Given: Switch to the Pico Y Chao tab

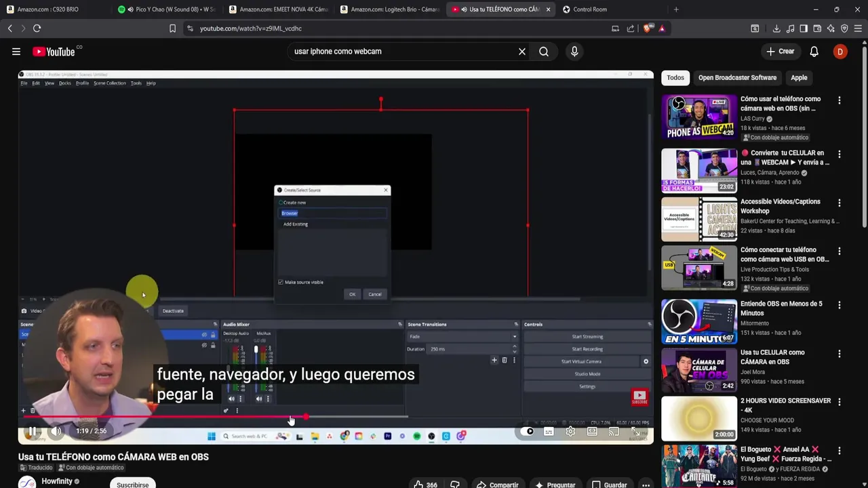Looking at the screenshot, I should (166, 9).
